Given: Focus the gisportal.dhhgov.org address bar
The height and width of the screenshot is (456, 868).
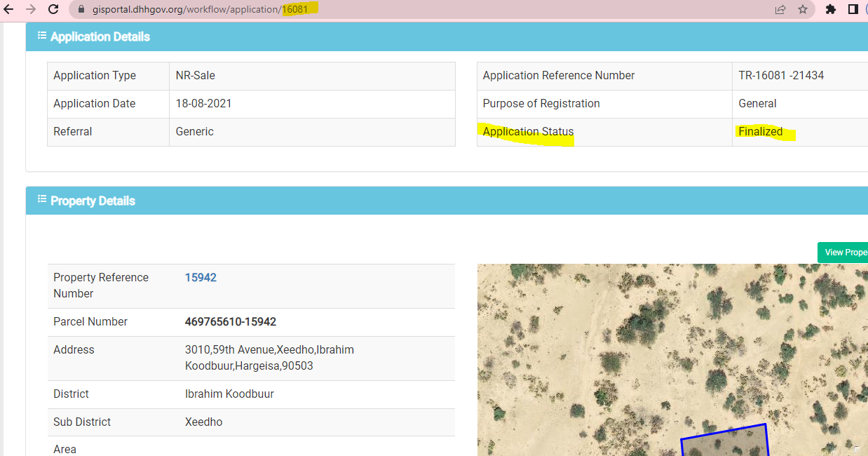Looking at the screenshot, I should coord(442,10).
